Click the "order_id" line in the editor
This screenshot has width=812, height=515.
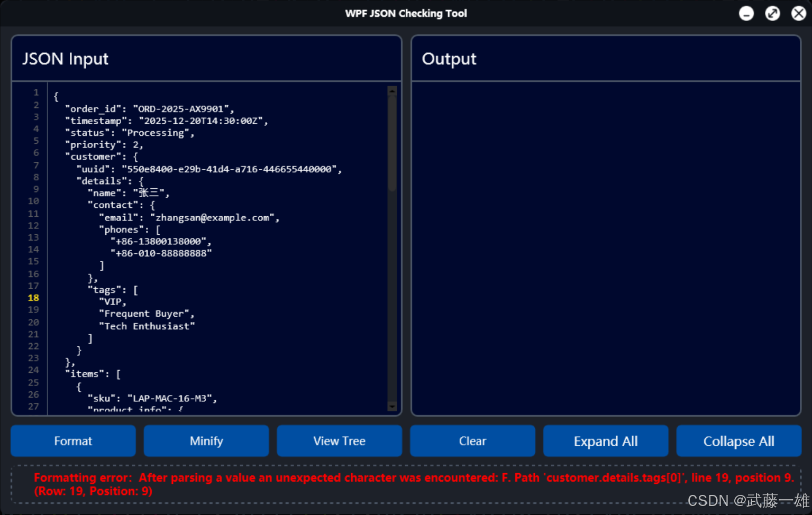(x=149, y=109)
